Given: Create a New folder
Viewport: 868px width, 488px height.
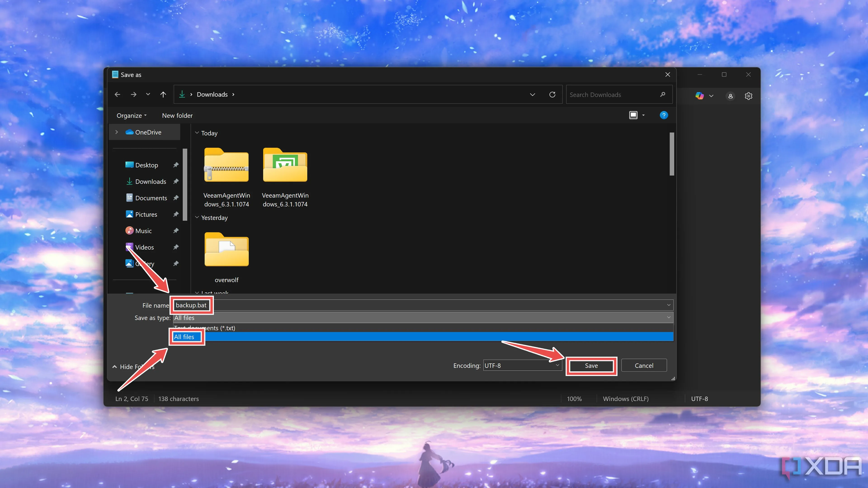Looking at the screenshot, I should tap(177, 115).
